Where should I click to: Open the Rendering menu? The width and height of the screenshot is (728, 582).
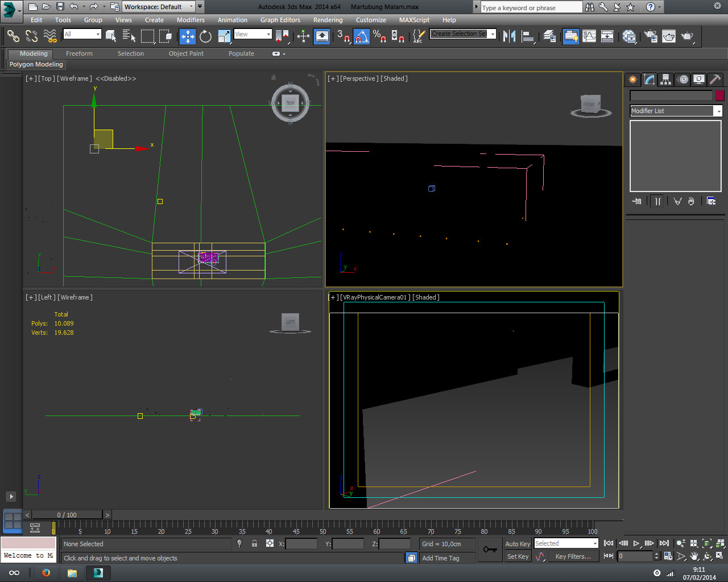(x=328, y=20)
